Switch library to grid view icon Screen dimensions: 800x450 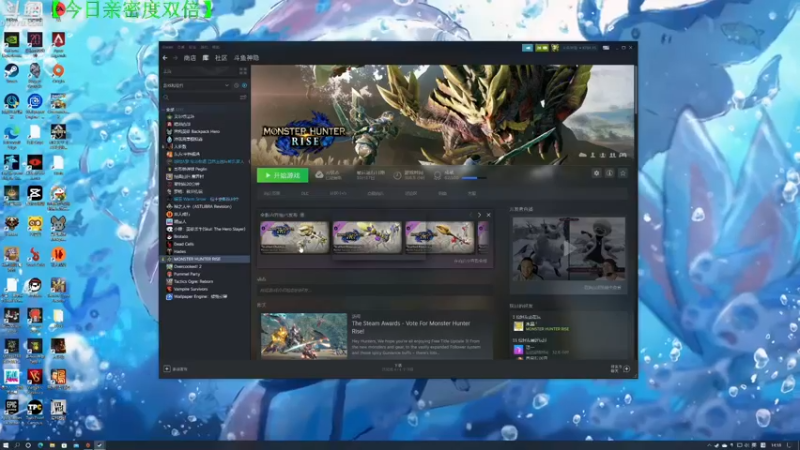(x=243, y=71)
